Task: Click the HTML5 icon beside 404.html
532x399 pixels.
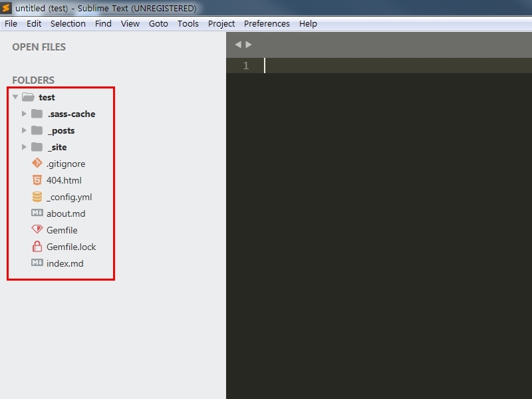Action: (37, 180)
